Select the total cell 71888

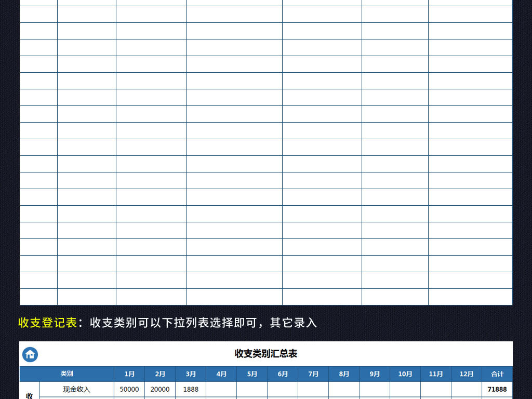point(497,390)
